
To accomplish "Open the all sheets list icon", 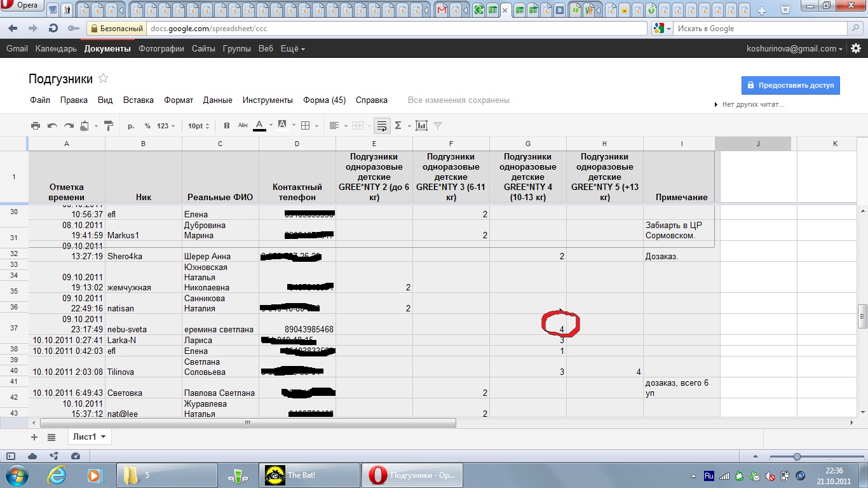I will [x=51, y=437].
